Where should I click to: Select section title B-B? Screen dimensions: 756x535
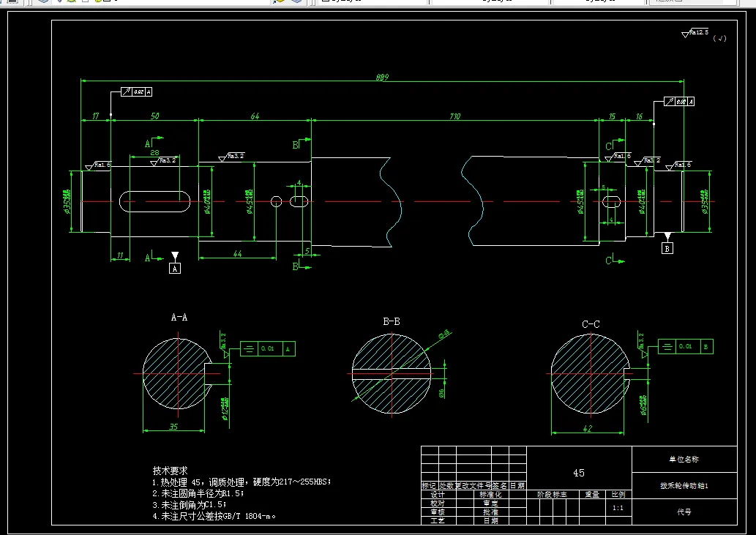coord(391,321)
